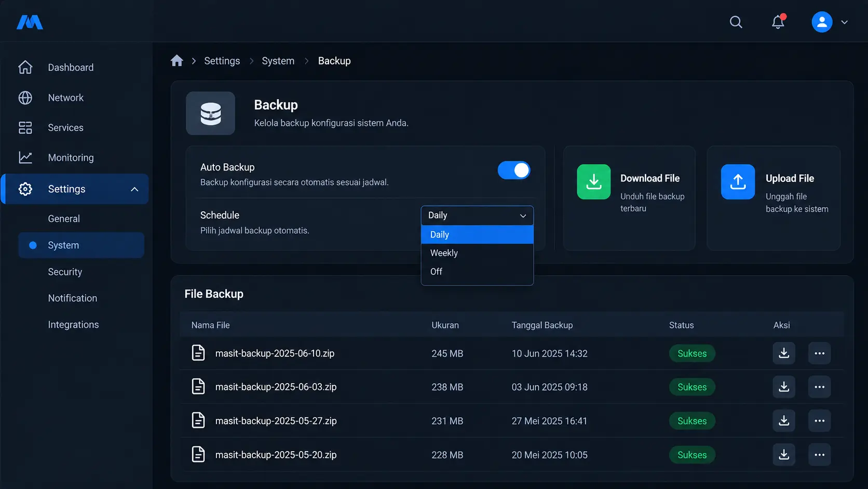The image size is (868, 489).
Task: Download masit-backup-2025-06-10.zip
Action: (784, 353)
